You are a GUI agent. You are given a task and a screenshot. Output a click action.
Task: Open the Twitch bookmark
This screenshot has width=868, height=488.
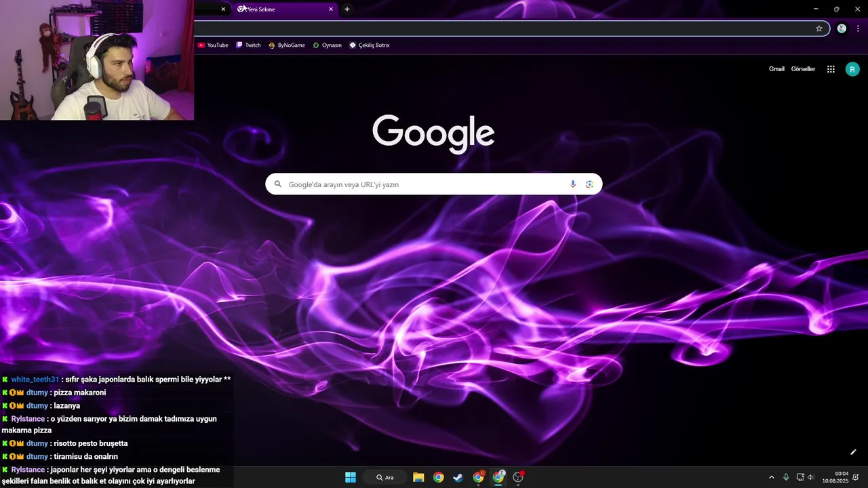pyautogui.click(x=248, y=45)
